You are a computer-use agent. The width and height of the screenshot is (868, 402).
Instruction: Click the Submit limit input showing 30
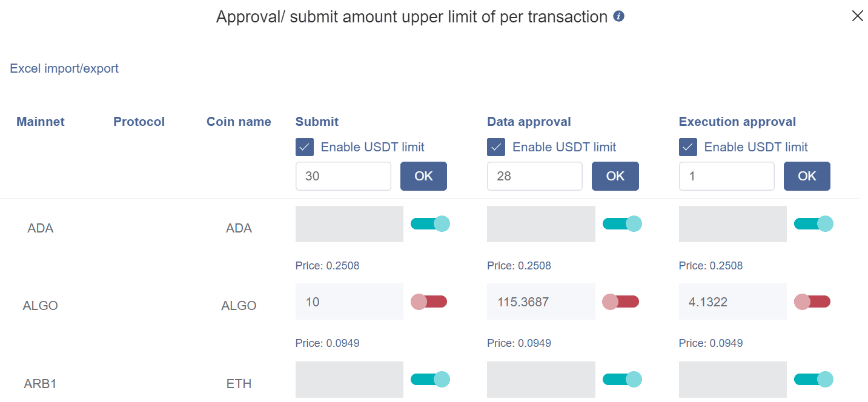[343, 176]
